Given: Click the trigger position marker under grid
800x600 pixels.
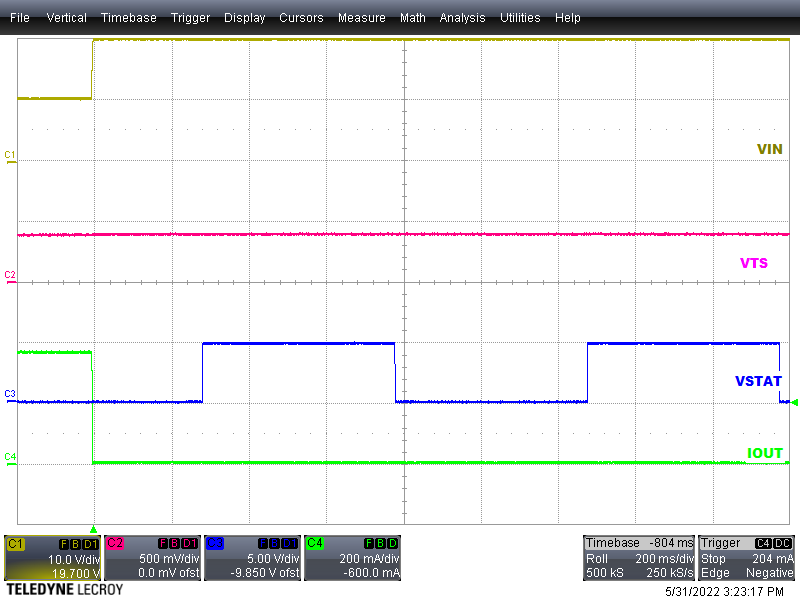Looking at the screenshot, I should point(93,529).
